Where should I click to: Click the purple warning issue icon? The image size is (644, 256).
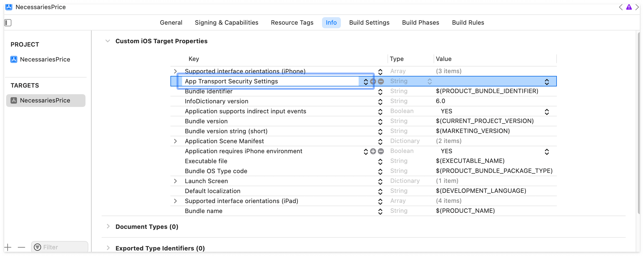tap(629, 7)
